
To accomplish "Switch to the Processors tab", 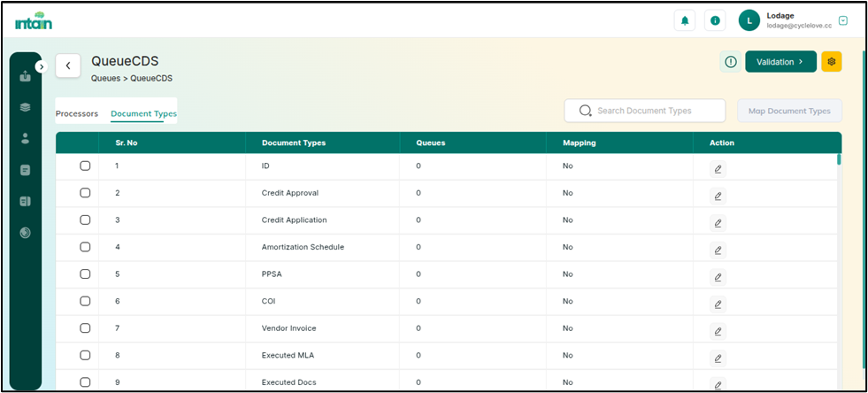I will (x=77, y=113).
